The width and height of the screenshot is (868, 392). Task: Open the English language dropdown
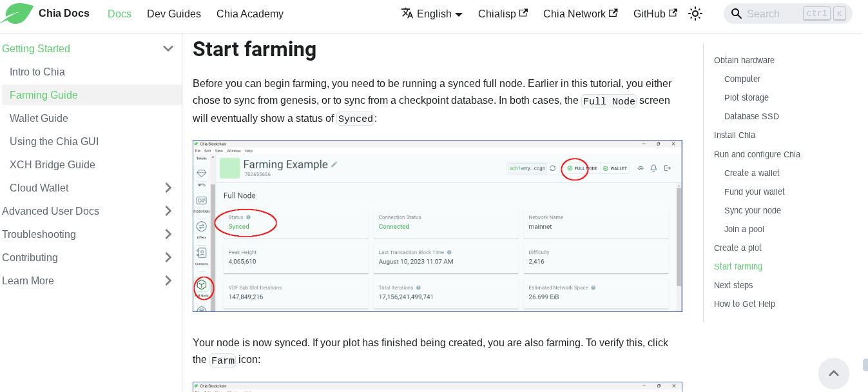click(x=432, y=14)
